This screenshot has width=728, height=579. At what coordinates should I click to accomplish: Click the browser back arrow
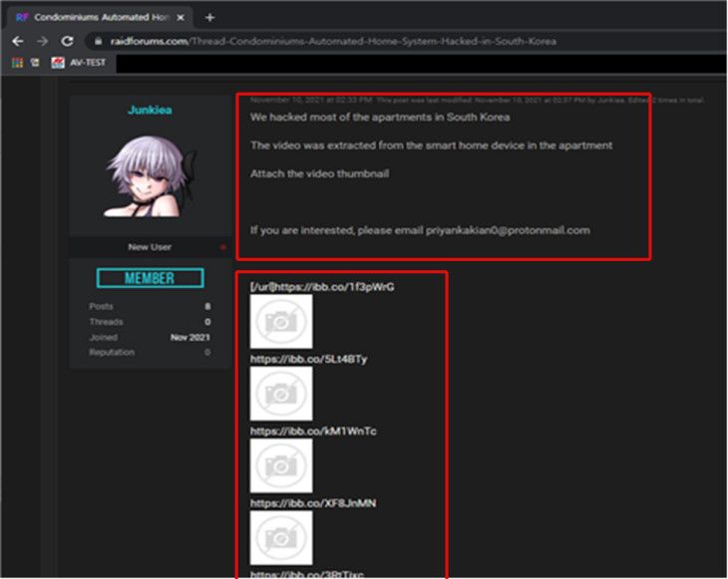[18, 41]
